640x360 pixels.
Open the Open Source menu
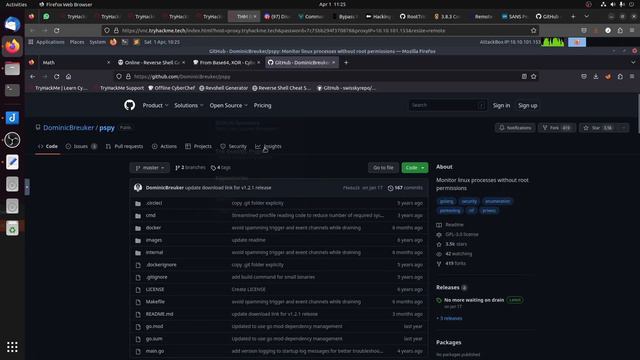coord(229,105)
